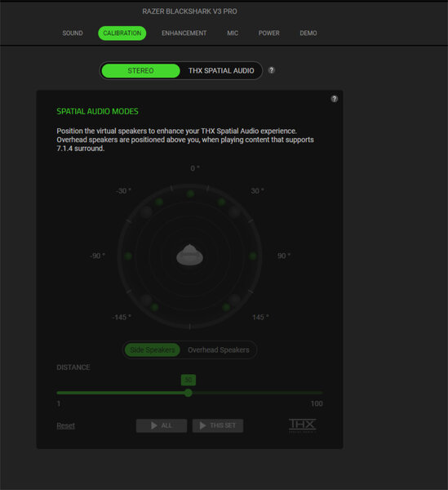Image resolution: width=448 pixels, height=490 pixels.
Task: Click the distance slider track near 1
Action: pyautogui.click(x=60, y=393)
